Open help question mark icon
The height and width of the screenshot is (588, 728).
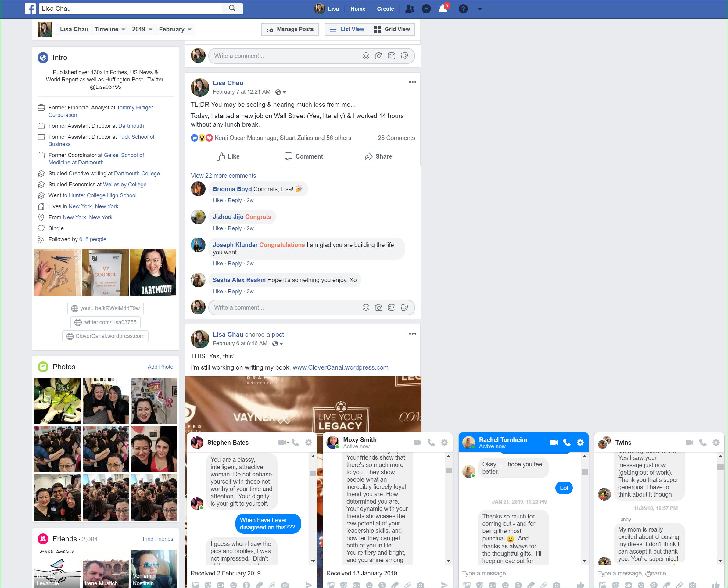(463, 9)
